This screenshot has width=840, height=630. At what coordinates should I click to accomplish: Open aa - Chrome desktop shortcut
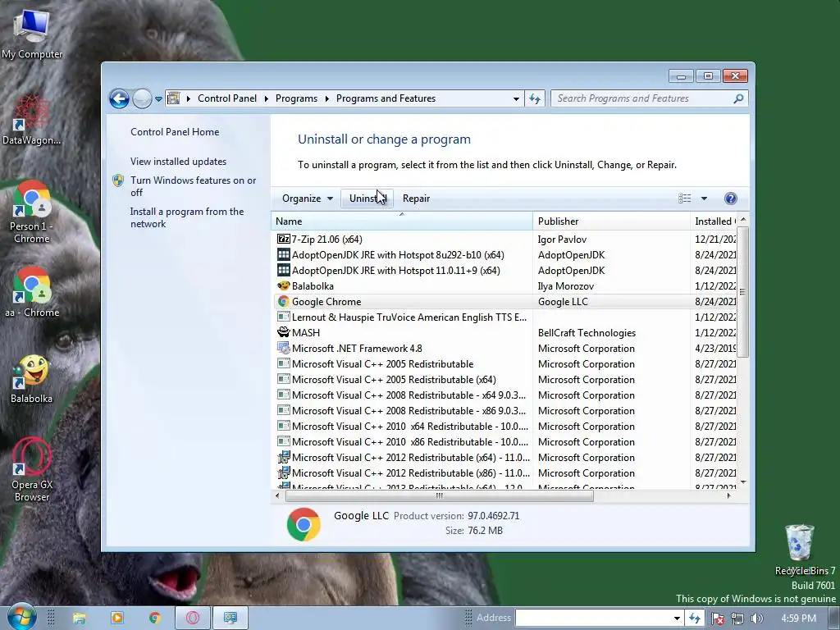pos(32,293)
